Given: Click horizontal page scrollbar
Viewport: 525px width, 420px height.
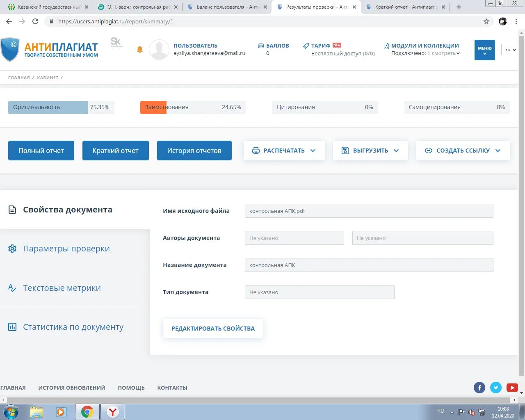Looking at the screenshot, I should coord(258,400).
